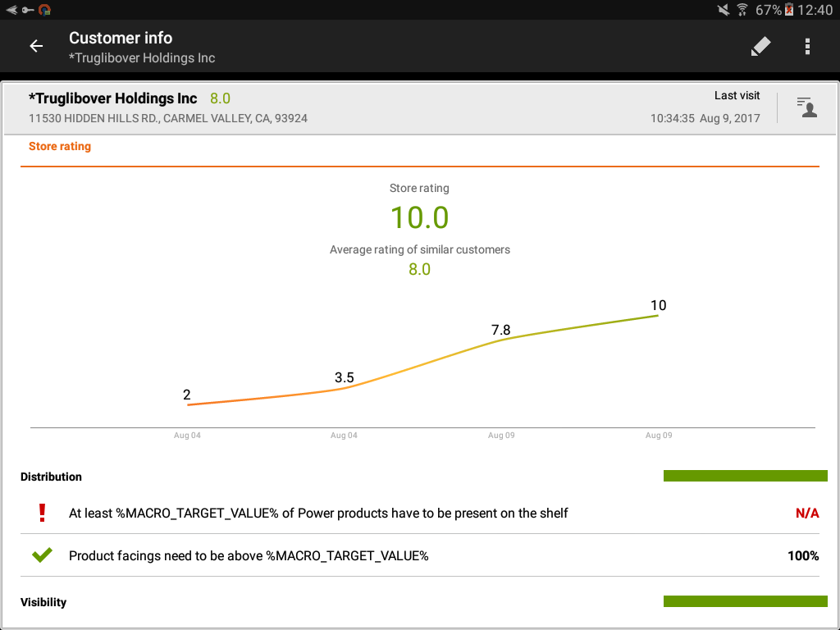The height and width of the screenshot is (630, 840).
Task: Tap the Last visit label
Action: click(x=737, y=95)
